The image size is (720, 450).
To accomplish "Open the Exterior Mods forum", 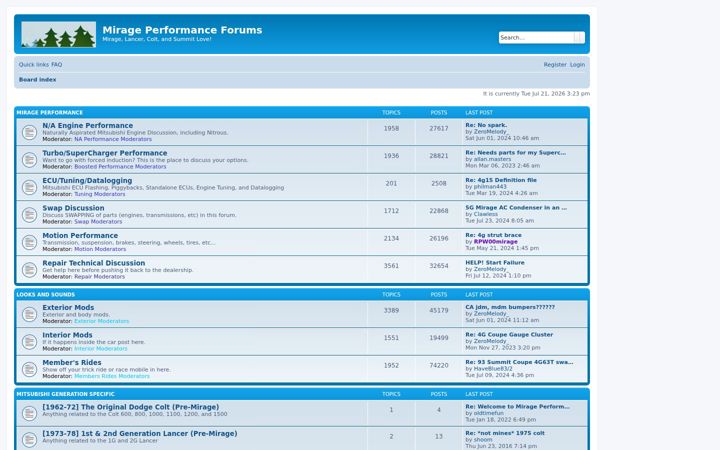I will pos(68,308).
